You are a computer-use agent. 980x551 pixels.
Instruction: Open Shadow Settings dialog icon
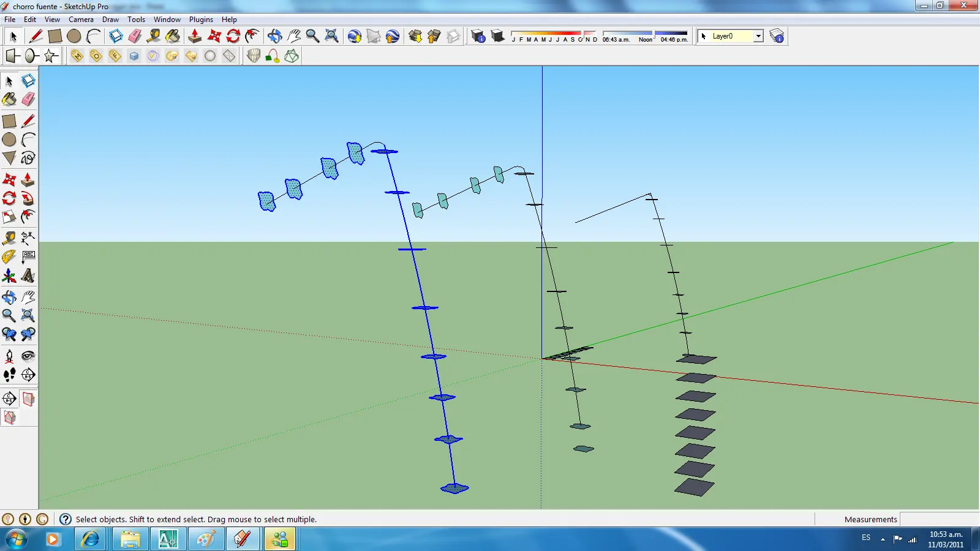478,36
